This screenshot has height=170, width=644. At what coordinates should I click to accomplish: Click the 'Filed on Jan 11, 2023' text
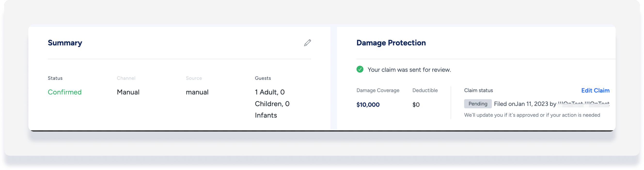521,104
